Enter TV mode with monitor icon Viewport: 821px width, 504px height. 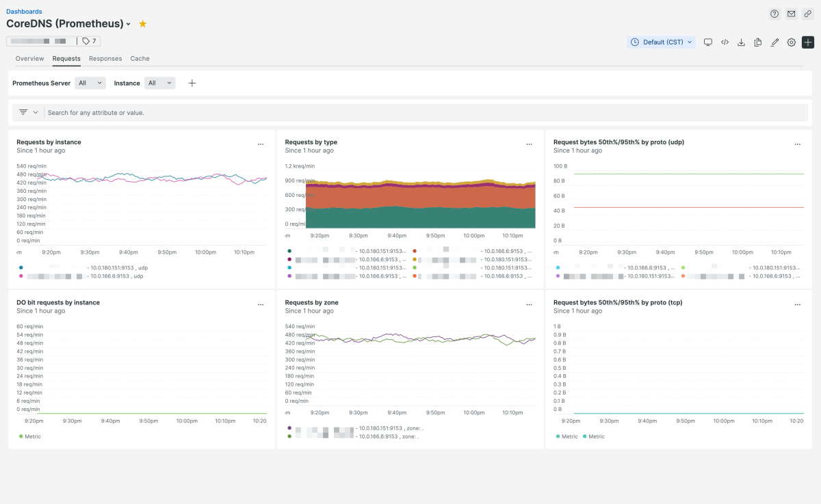[708, 42]
